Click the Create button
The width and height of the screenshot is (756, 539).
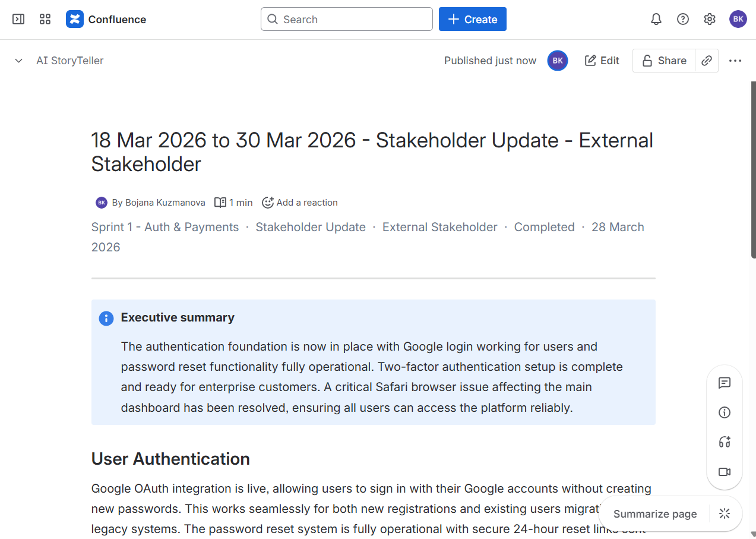click(473, 19)
